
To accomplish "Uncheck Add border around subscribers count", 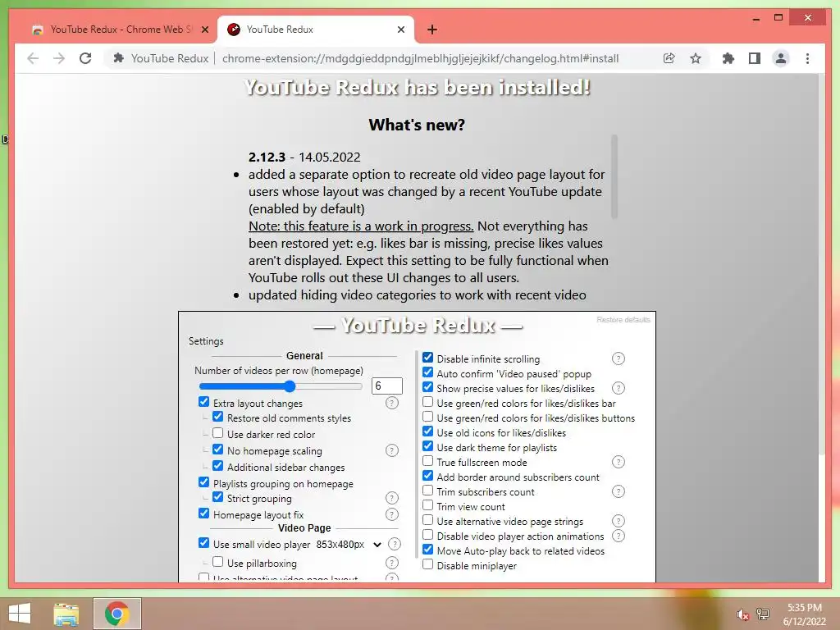I will coord(427,476).
